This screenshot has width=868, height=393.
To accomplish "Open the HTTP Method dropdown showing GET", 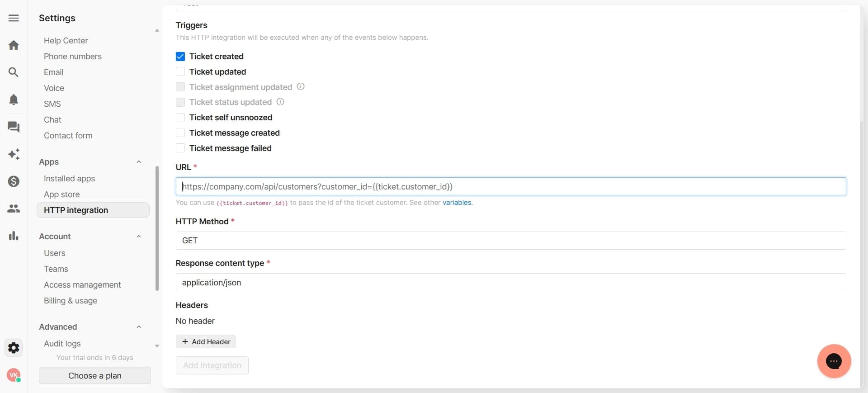I will (510, 241).
